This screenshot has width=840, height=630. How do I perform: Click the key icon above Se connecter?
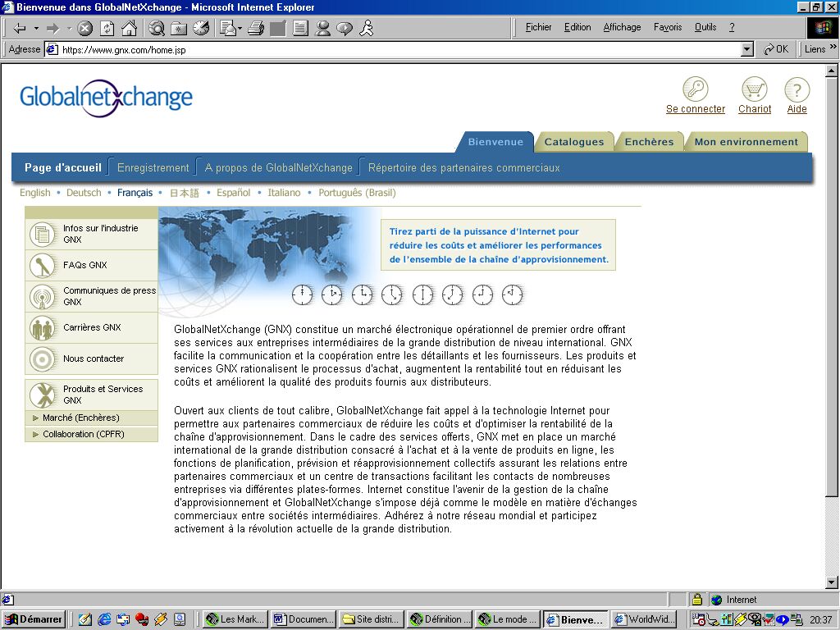tap(696, 89)
